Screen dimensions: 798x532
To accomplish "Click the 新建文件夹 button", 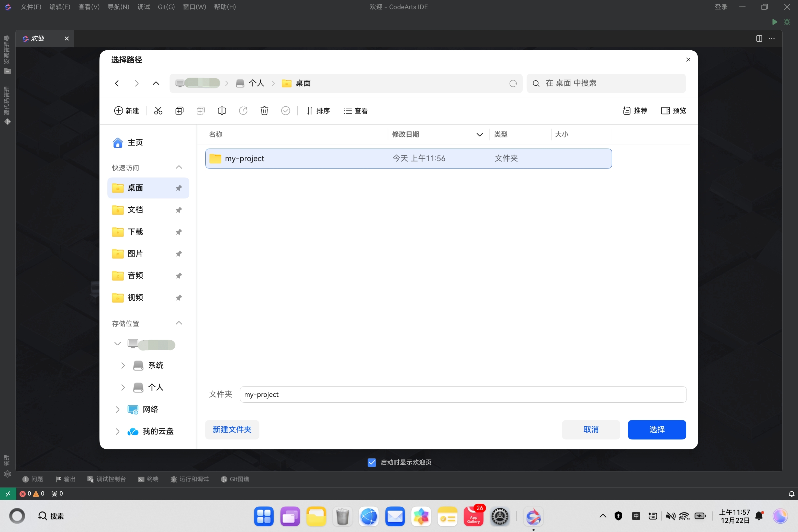I will 232,429.
